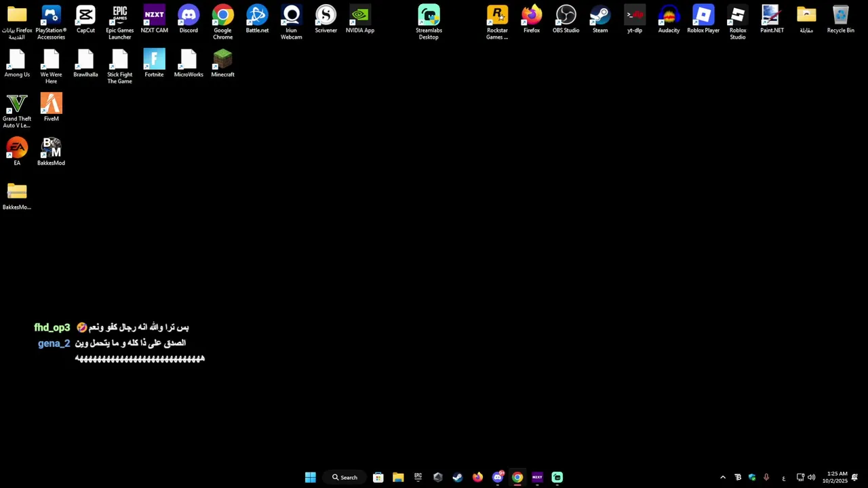The image size is (868, 488).
Task: Select the Recycle Bin icon
Action: (840, 20)
